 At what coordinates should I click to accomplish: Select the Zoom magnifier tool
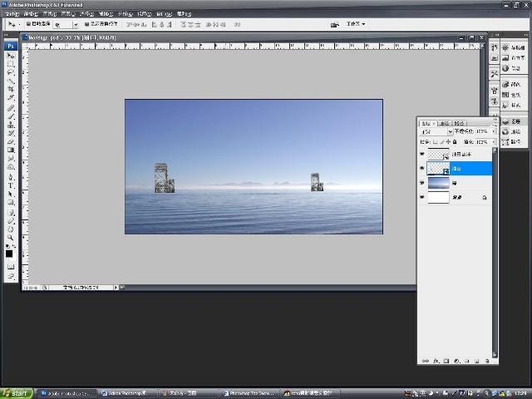(11, 238)
